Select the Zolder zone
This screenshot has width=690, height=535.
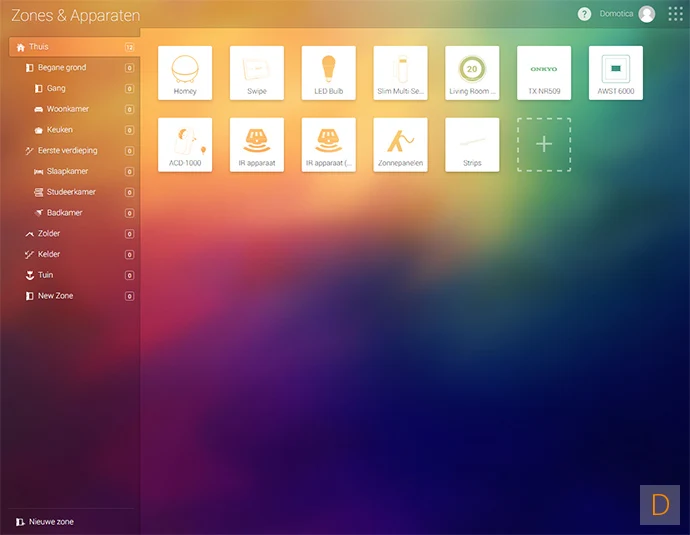(x=74, y=233)
